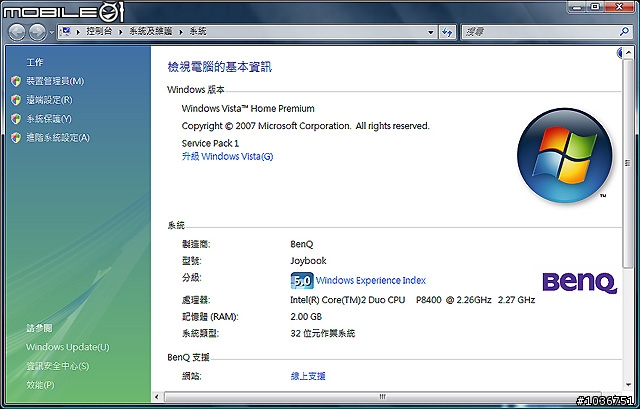The image size is (640, 409).
Task: Click the Windows Vista logo orb
Action: (565, 156)
